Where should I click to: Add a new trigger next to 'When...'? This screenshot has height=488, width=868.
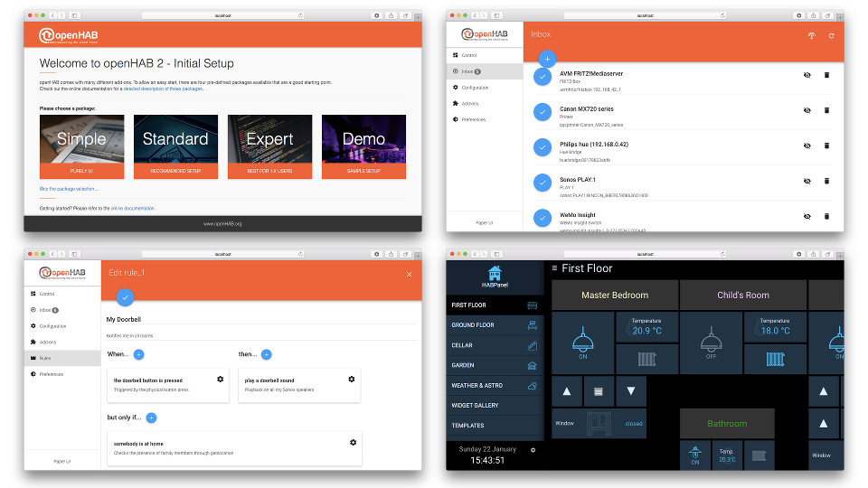coord(138,355)
